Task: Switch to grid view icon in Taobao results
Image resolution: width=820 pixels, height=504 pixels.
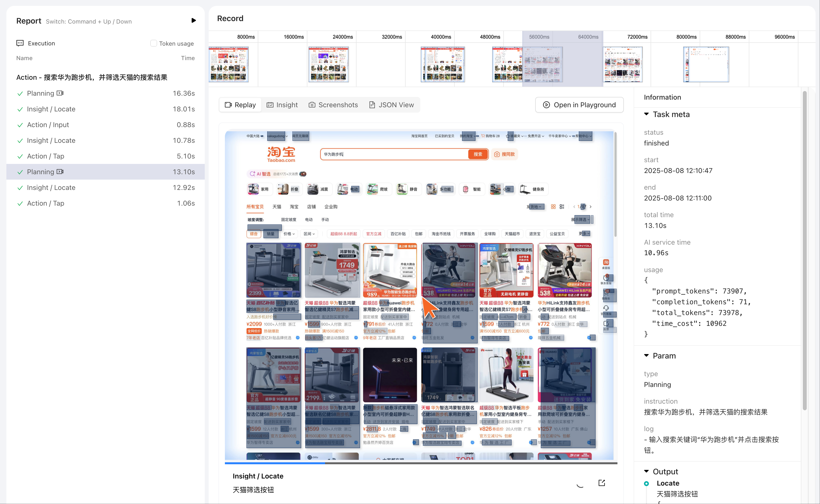Action: 553,207
